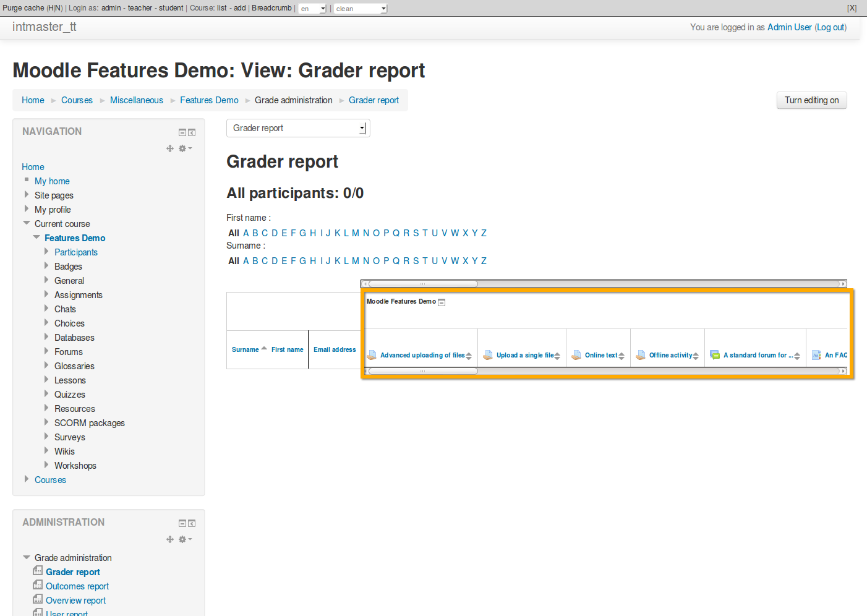Image resolution: width=867 pixels, height=616 pixels.
Task: Sort the table by Surname
Action: (245, 349)
